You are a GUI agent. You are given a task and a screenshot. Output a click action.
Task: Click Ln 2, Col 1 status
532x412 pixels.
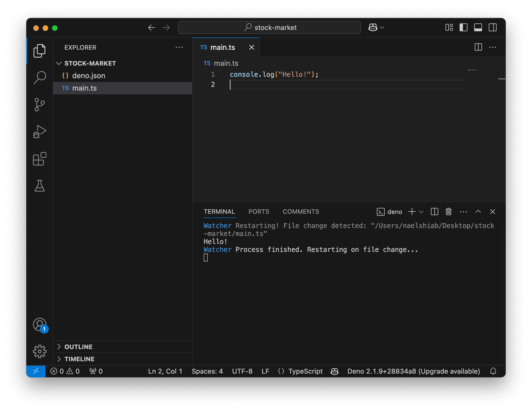point(165,371)
